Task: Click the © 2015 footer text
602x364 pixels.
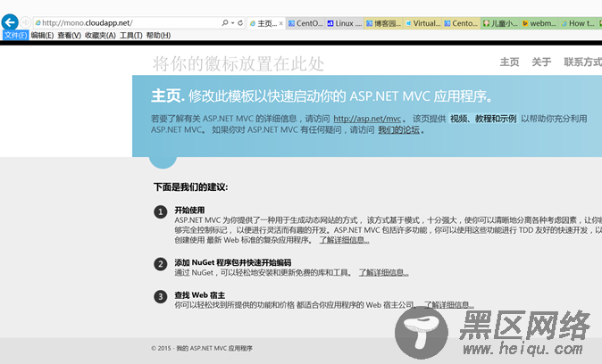Action: tap(202, 348)
